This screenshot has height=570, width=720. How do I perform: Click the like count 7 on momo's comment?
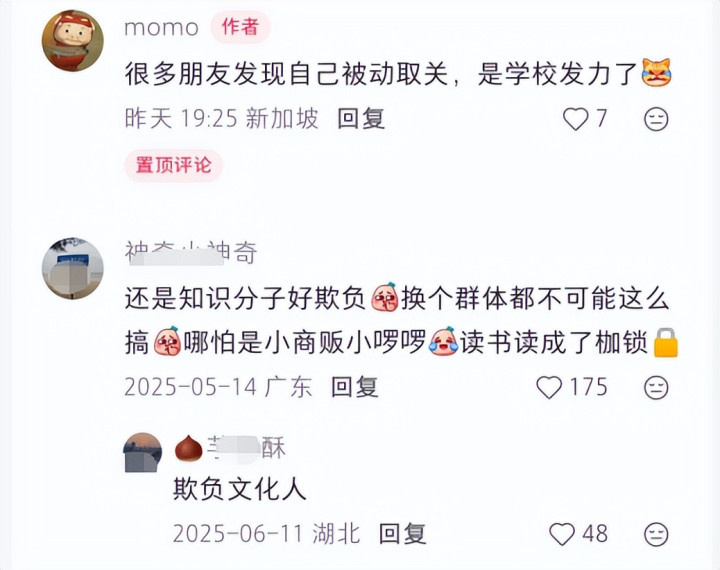click(x=601, y=119)
